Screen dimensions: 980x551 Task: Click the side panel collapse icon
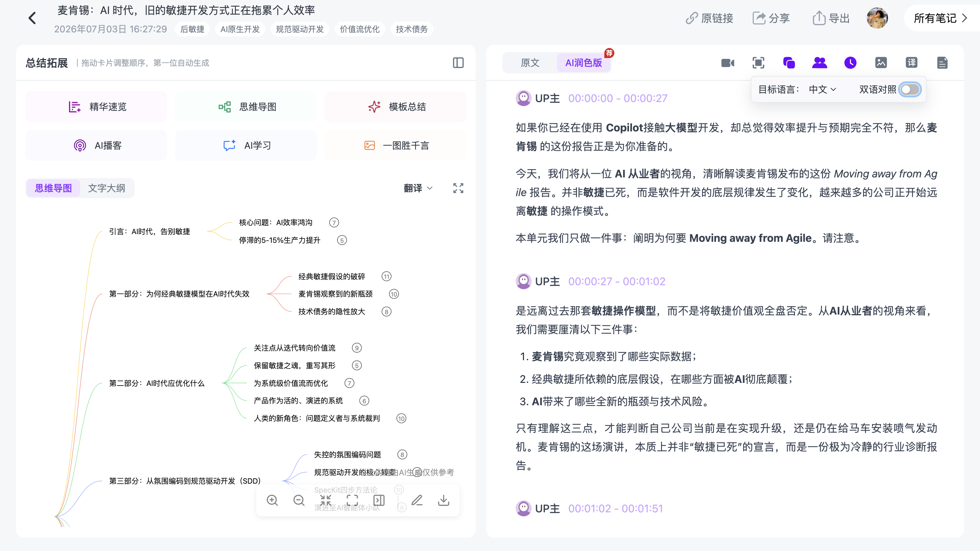point(379,500)
